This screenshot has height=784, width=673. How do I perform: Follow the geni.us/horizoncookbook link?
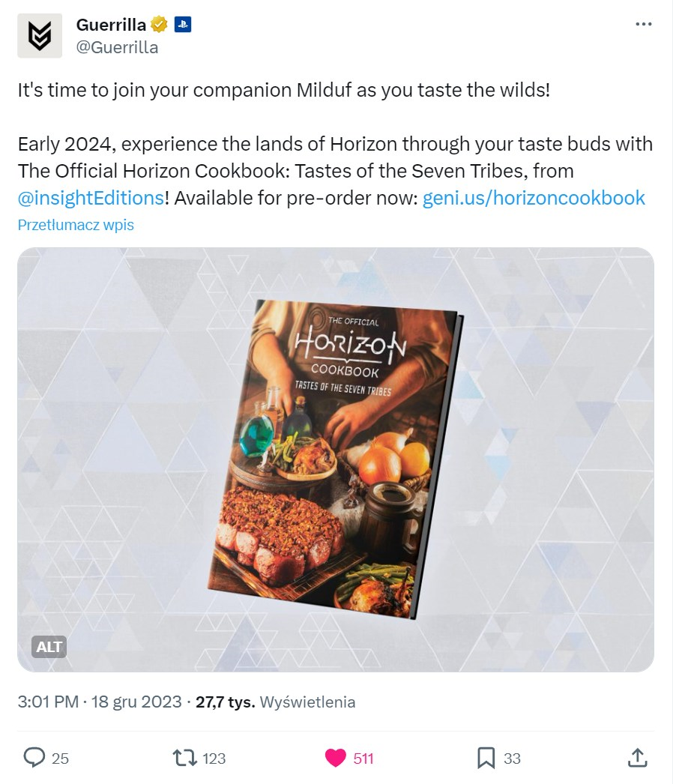(x=534, y=198)
